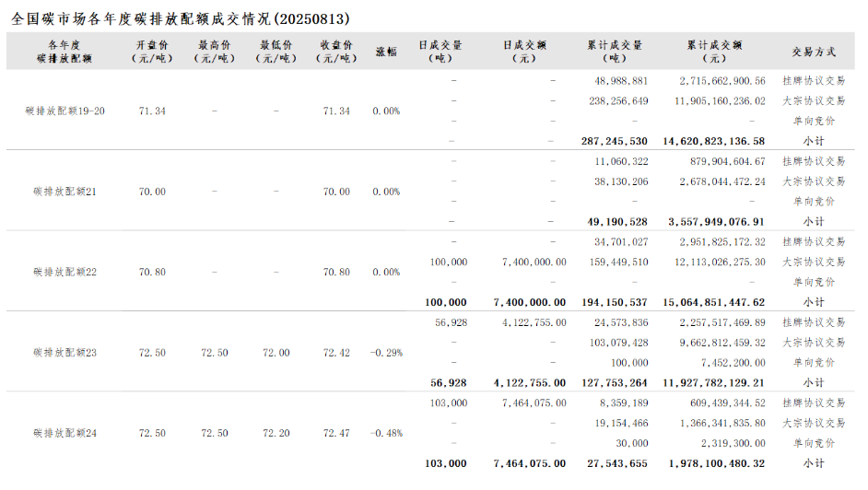Click the 收盘价 column header

(336, 51)
